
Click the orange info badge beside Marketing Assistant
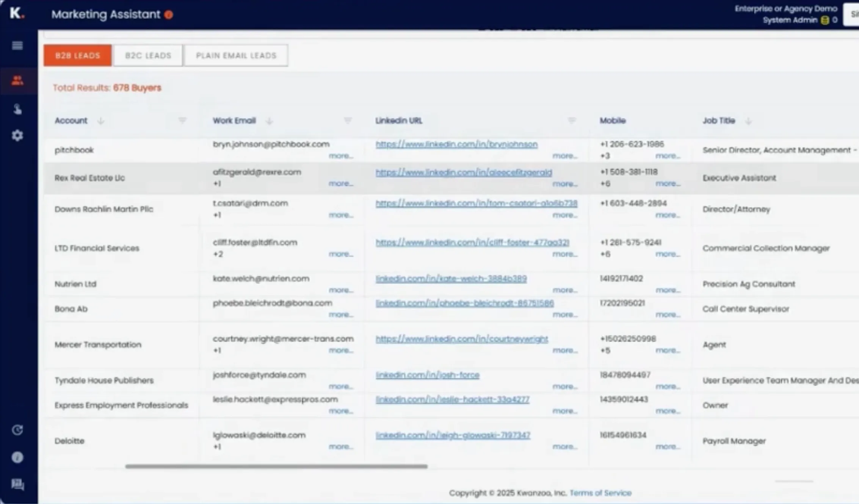[x=169, y=15]
